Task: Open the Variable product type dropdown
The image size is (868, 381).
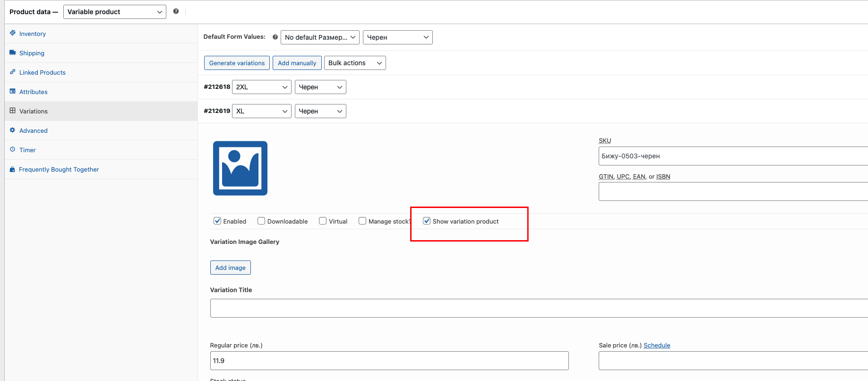Action: [115, 12]
